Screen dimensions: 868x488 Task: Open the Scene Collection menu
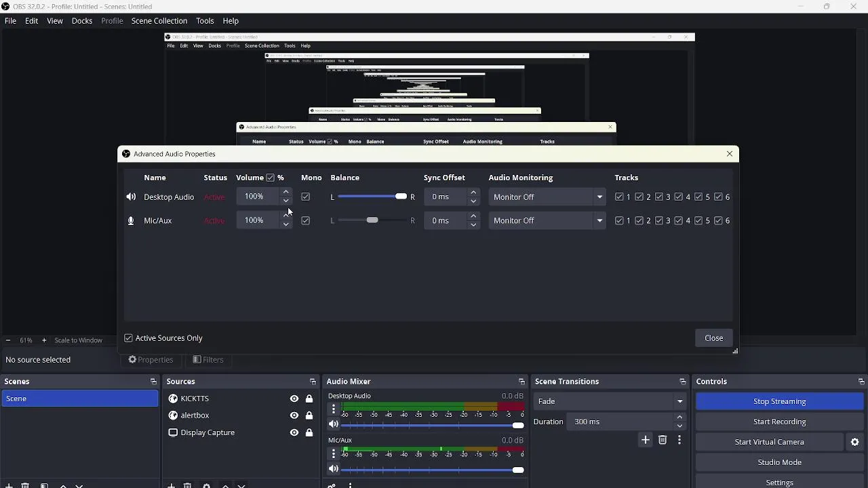click(159, 21)
